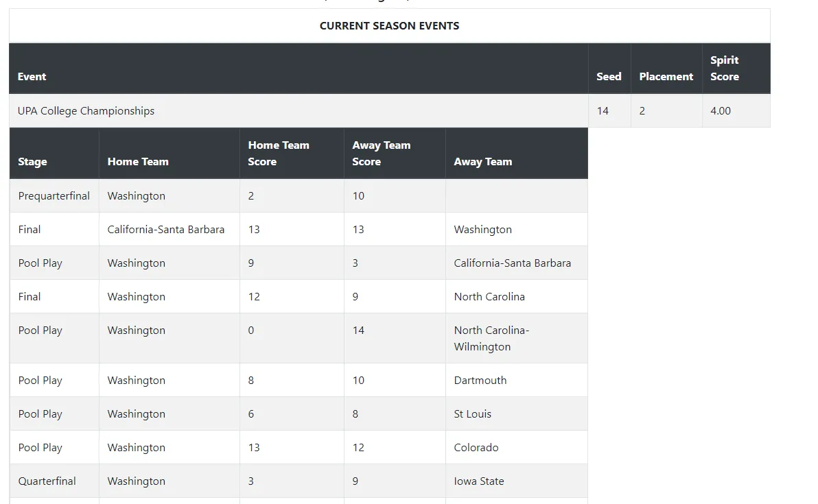Image resolution: width=818 pixels, height=504 pixels.
Task: Click the Home Team column header
Action: click(x=138, y=162)
